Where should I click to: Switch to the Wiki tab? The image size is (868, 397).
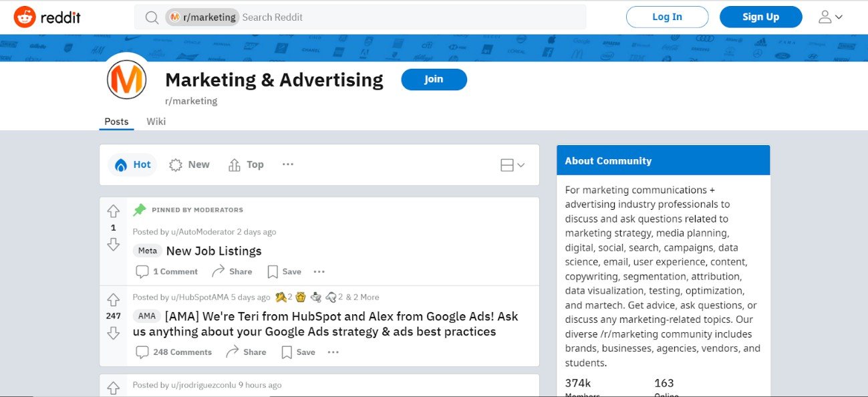coord(156,121)
